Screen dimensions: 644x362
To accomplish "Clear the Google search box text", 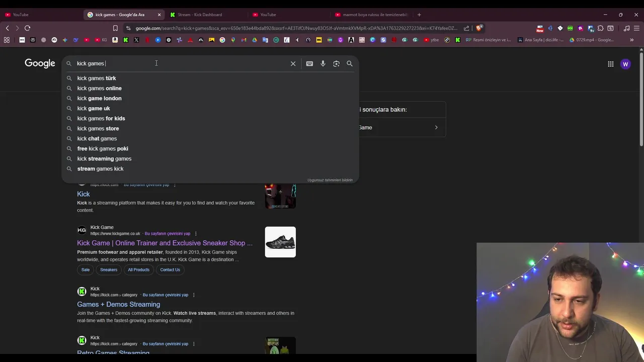I will 293,63.
